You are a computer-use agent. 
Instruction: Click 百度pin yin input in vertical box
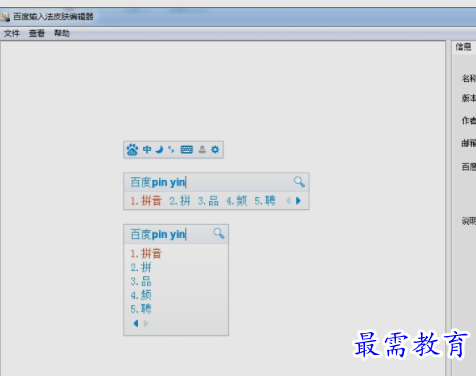coord(158,234)
